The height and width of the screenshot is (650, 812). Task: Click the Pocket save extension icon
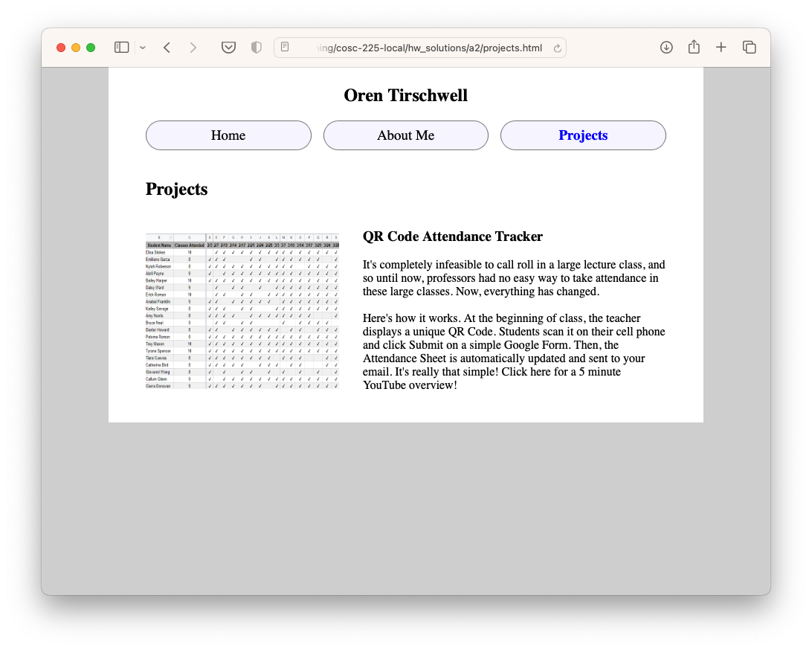tap(228, 48)
